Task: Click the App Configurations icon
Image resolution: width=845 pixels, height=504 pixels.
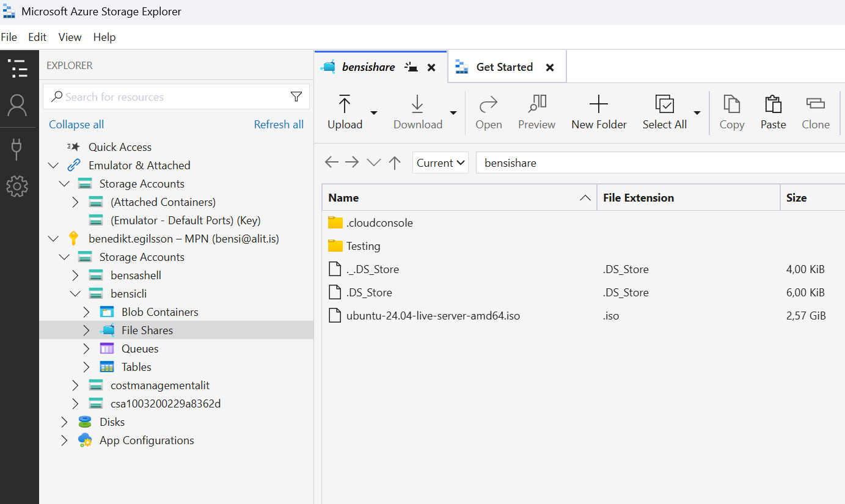Action: click(x=85, y=440)
